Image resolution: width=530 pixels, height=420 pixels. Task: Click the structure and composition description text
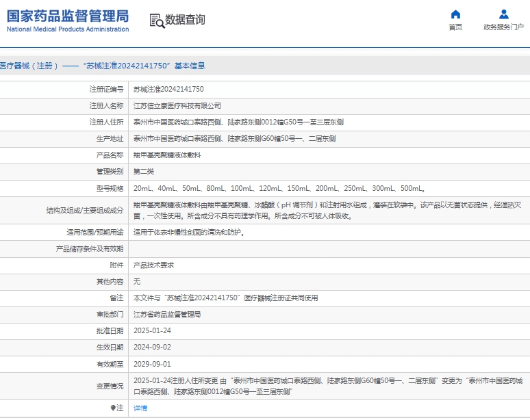[327, 210]
